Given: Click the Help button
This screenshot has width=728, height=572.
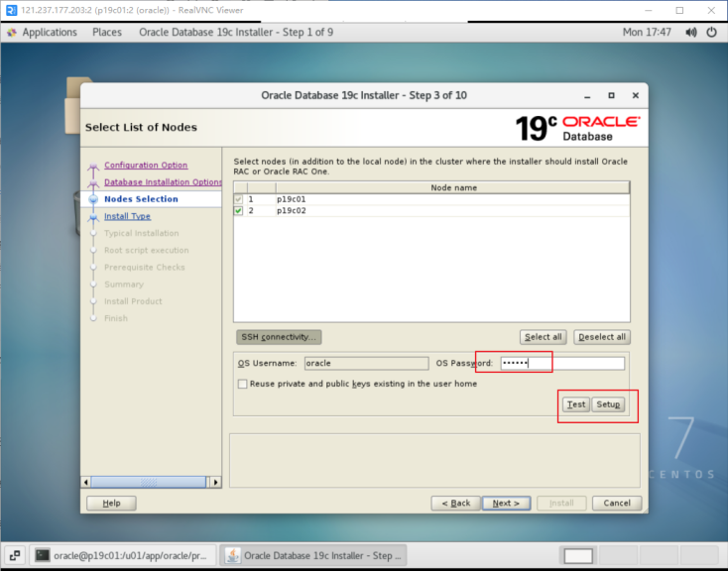Looking at the screenshot, I should [111, 503].
